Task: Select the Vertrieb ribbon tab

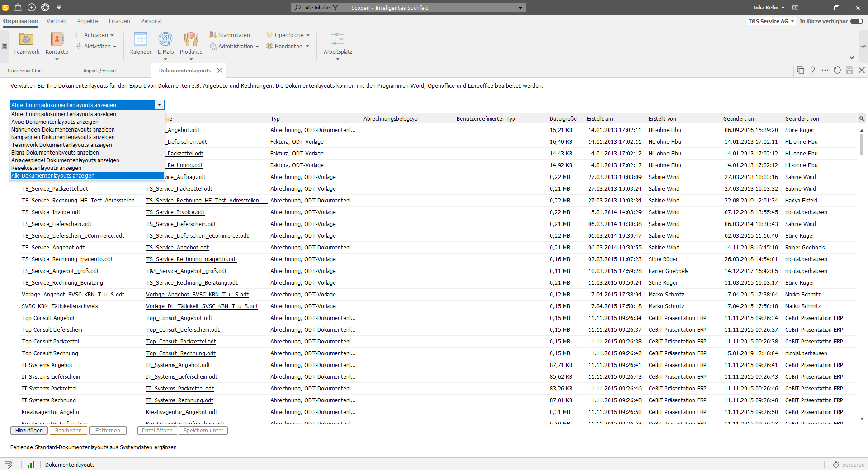Action: pyautogui.click(x=57, y=21)
